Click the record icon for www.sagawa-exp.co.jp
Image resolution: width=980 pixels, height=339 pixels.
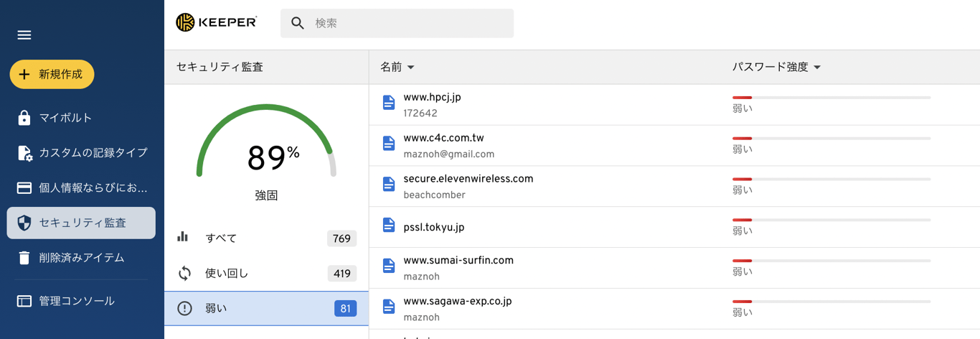389,307
